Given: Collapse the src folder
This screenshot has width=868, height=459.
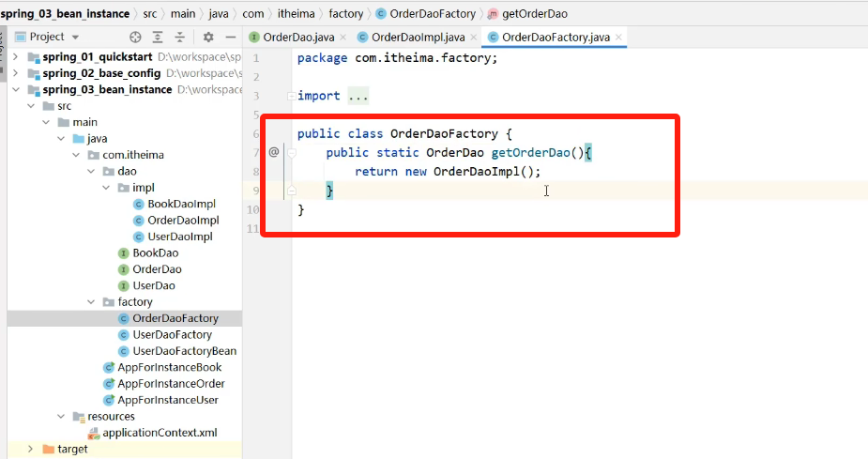Looking at the screenshot, I should coord(31,106).
